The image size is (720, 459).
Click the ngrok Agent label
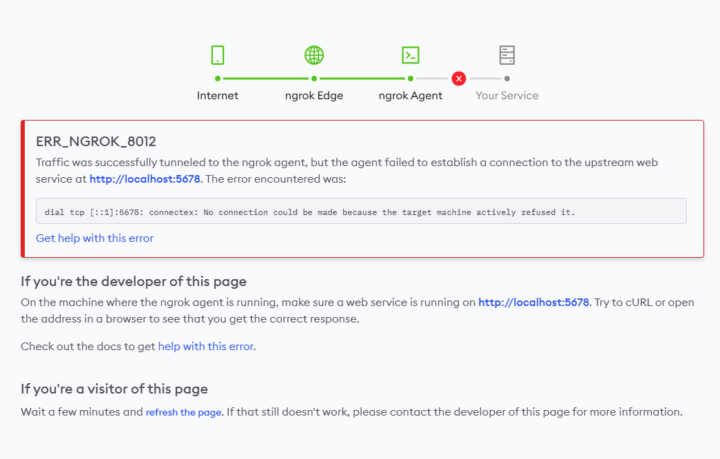click(x=411, y=95)
